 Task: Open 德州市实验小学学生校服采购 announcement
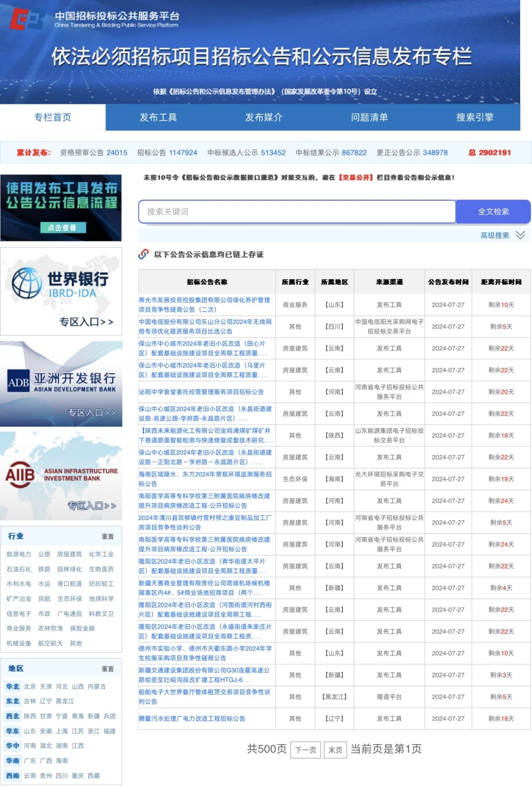pos(205,653)
